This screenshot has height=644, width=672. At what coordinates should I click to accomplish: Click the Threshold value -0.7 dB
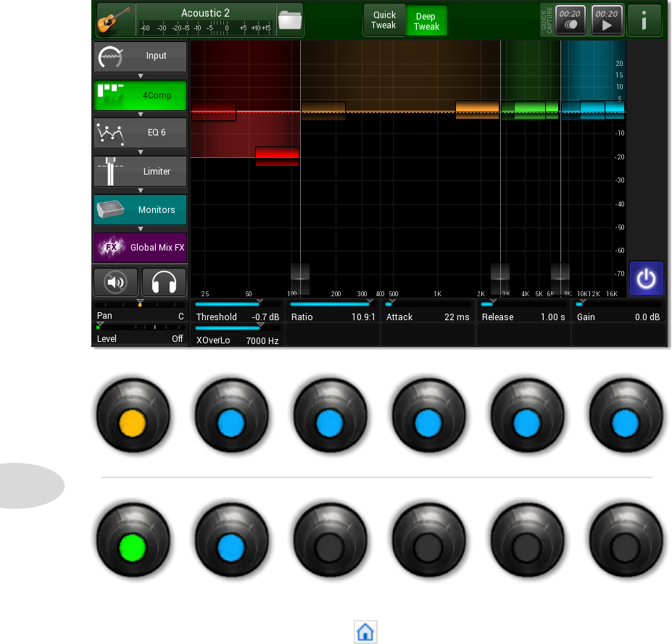coord(265,317)
